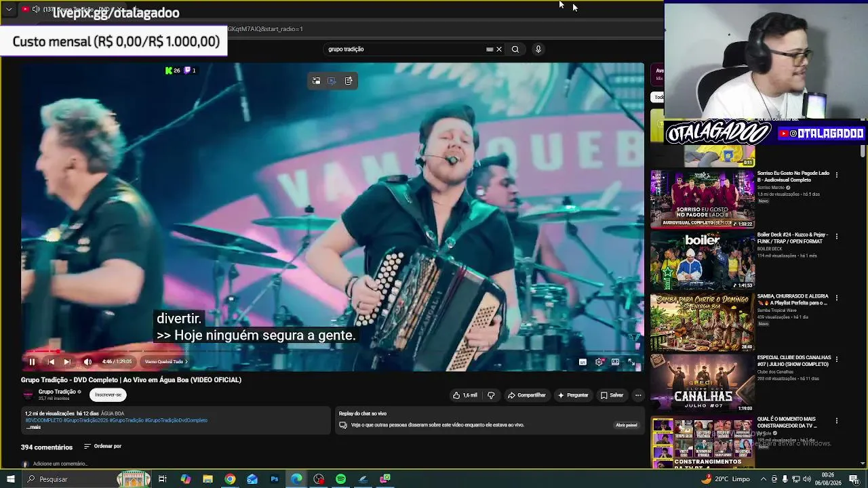
Task: Open the Grupo Tradição channel name link
Action: [57, 392]
